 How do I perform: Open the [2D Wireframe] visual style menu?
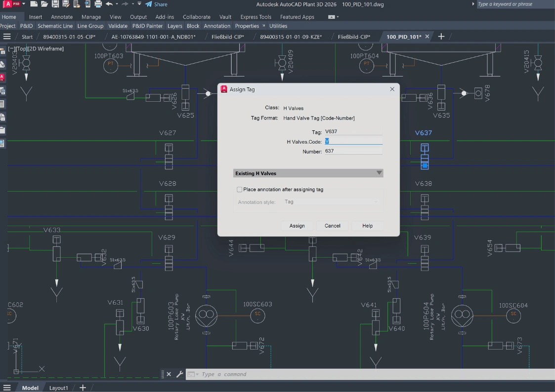pos(45,49)
